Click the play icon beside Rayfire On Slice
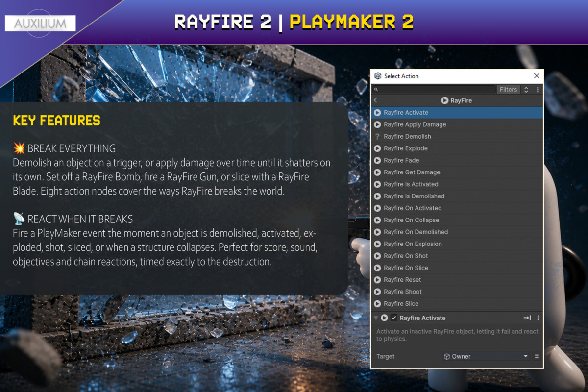This screenshot has height=392, width=588. point(377,268)
